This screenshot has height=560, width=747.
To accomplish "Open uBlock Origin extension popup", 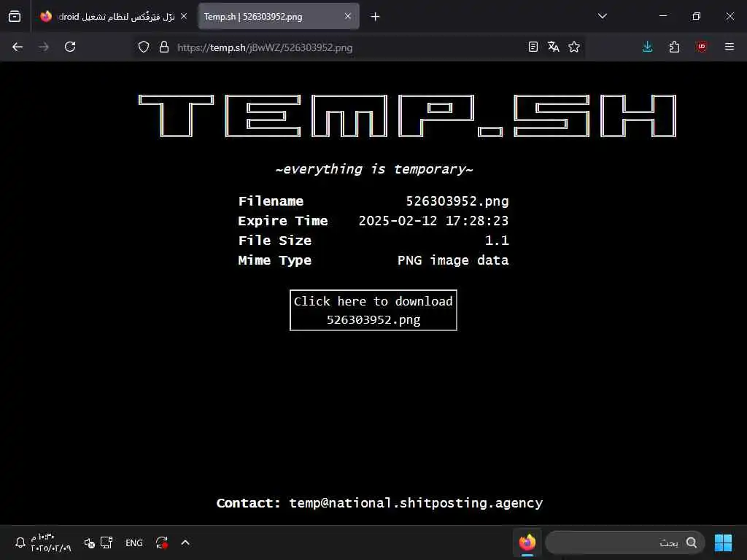I will [x=701, y=47].
